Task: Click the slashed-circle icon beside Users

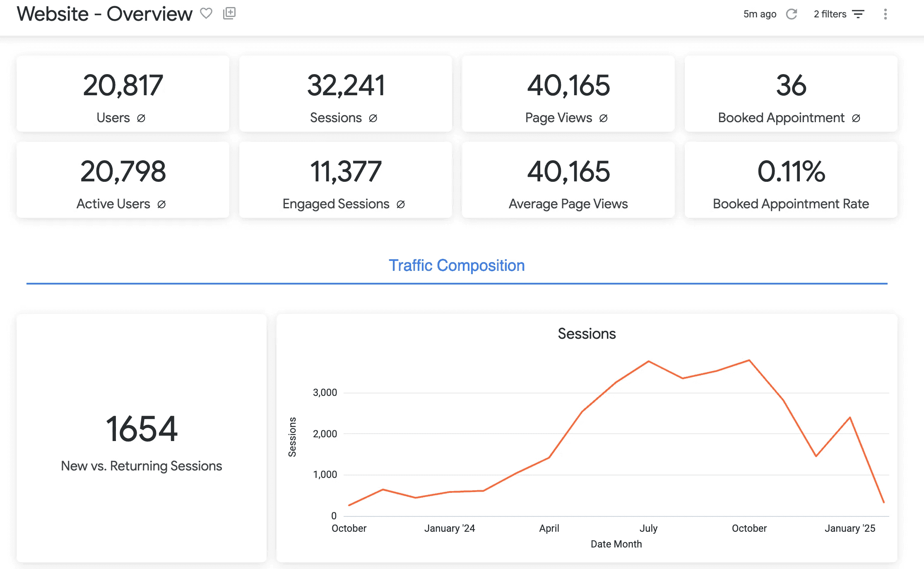Action: point(141,118)
